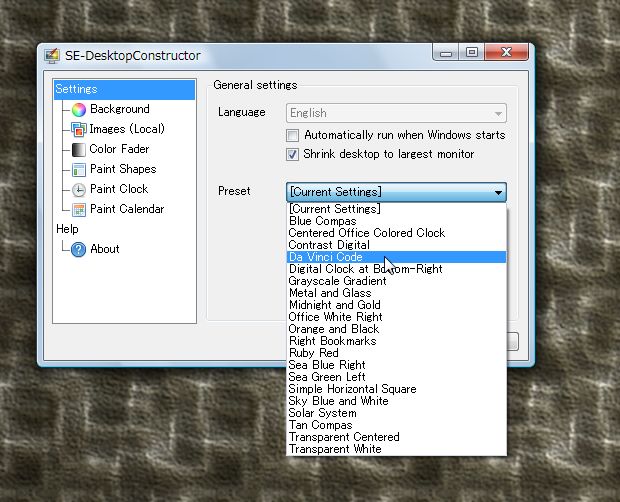Choose Digital Clock at Bottom-Right preset
Viewport: 620px width, 502px height.
pos(396,269)
